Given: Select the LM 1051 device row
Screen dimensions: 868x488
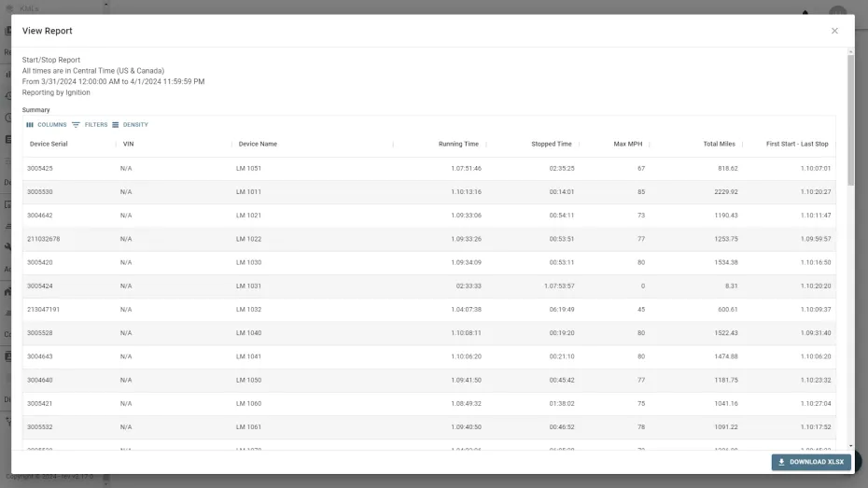Looking at the screenshot, I should 429,168.
